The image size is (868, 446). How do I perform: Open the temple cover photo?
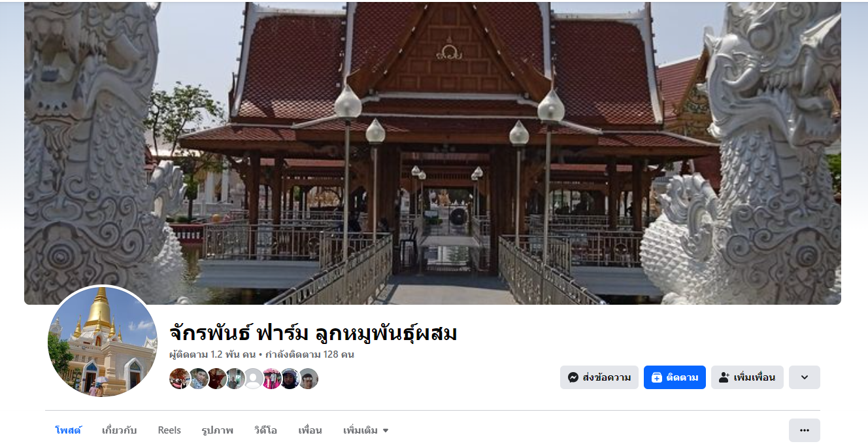[x=433, y=153]
